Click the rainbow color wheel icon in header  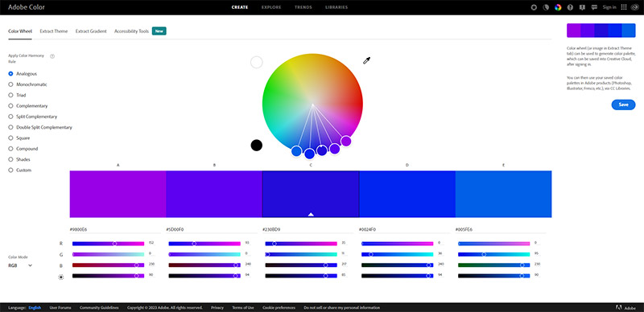tap(558, 7)
